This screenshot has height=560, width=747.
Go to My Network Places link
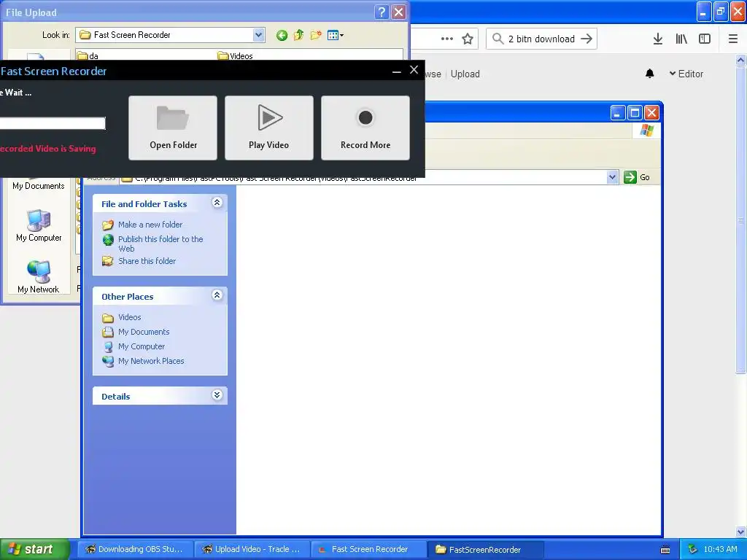coord(151,361)
